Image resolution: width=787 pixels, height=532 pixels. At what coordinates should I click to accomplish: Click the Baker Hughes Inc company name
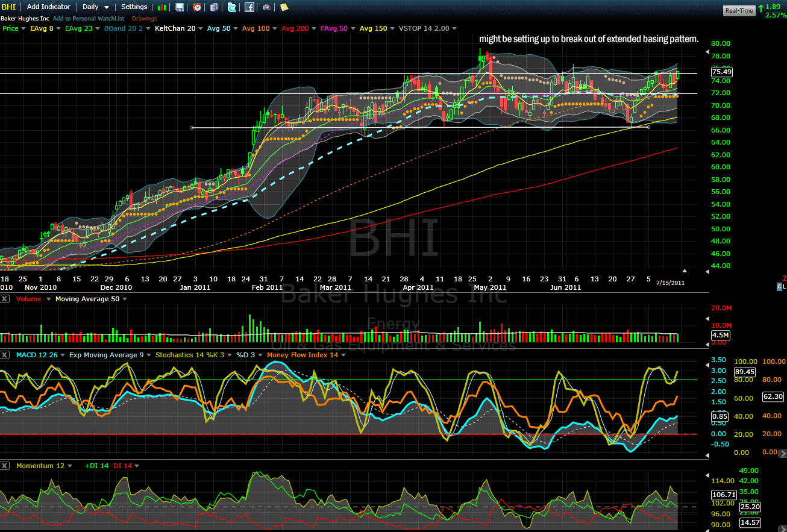click(25, 19)
